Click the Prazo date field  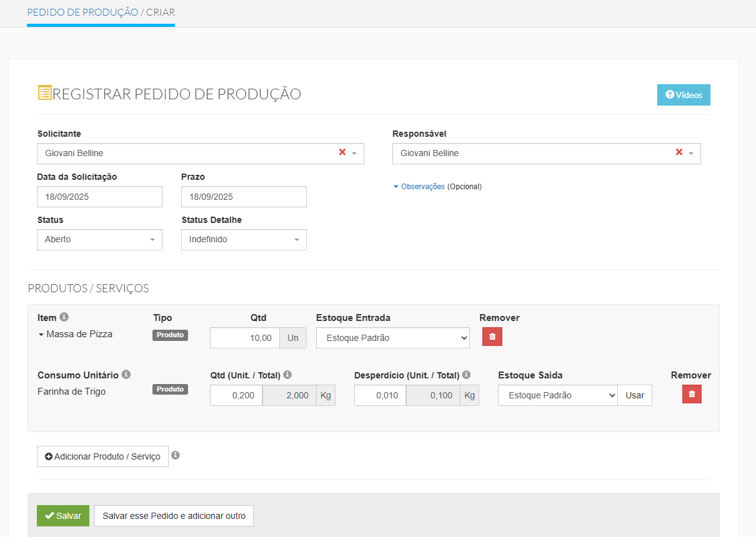[244, 197]
